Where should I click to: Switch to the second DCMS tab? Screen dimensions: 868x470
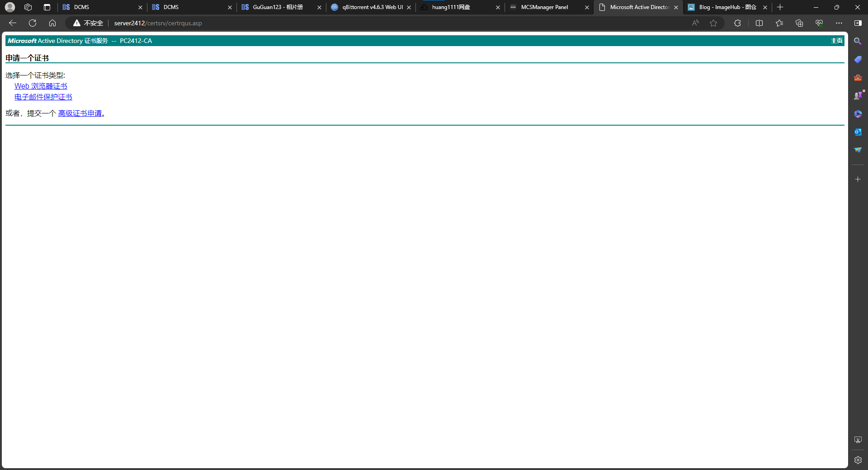(192, 7)
